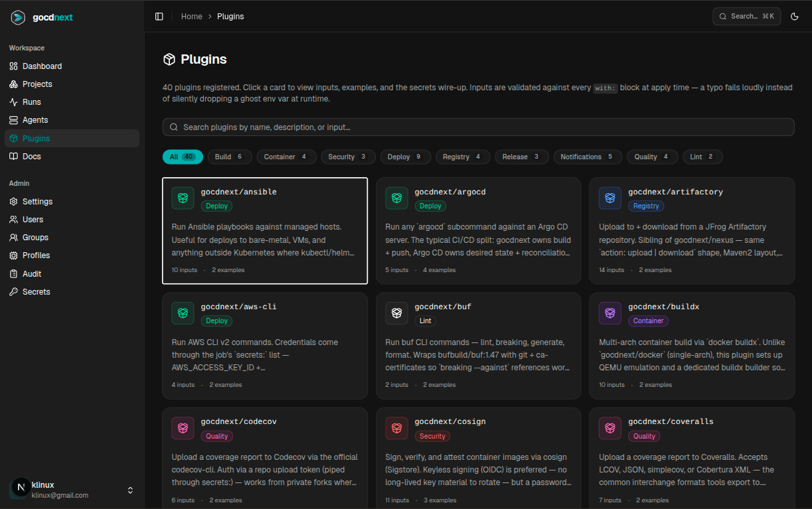Viewport: 812px width, 509px height.
Task: Click the Container badge on gocdnext/buildx
Action: click(x=649, y=321)
